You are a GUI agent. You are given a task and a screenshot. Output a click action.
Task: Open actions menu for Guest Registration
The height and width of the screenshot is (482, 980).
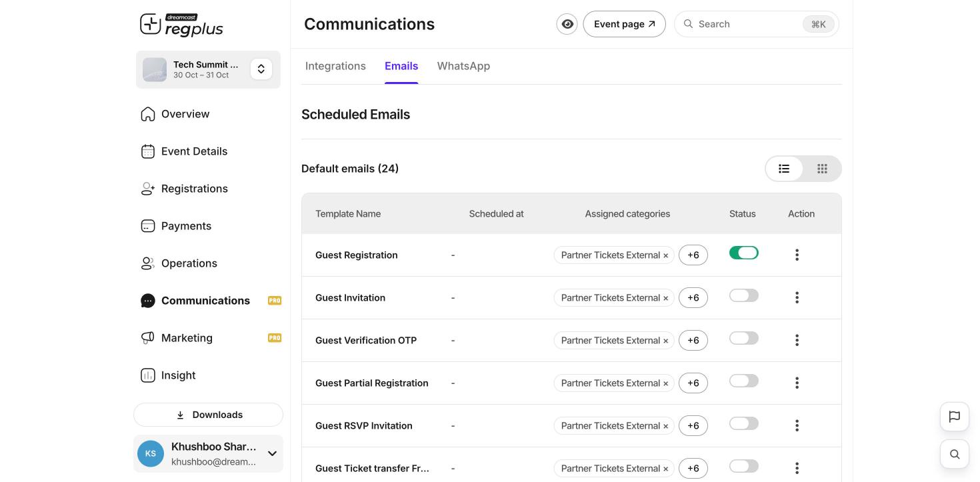click(797, 255)
